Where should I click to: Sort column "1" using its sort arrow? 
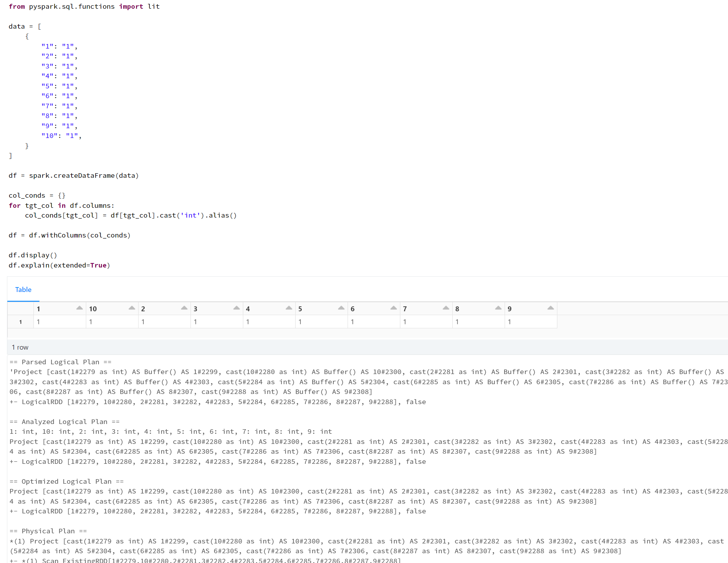coord(80,308)
